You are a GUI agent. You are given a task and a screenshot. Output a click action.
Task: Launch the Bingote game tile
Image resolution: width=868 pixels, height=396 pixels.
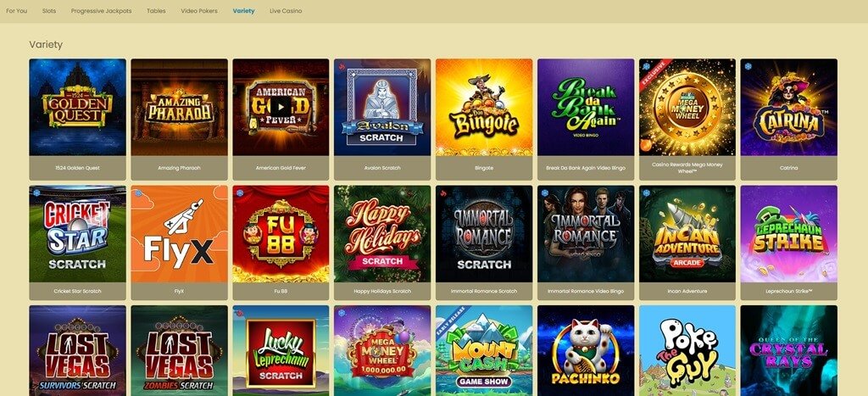[x=484, y=108]
